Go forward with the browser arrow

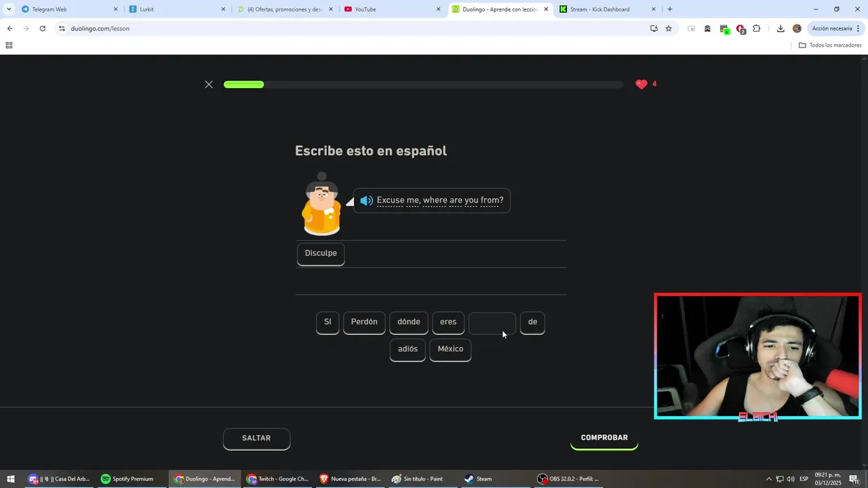[26, 28]
